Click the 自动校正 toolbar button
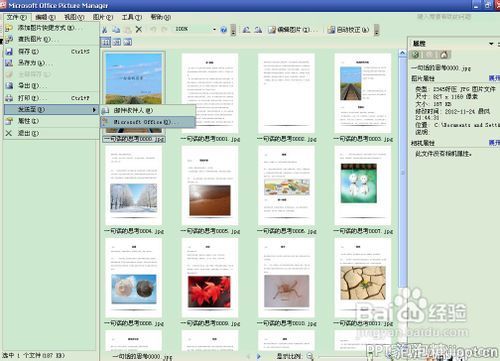This screenshot has width=500, height=361. point(348,30)
